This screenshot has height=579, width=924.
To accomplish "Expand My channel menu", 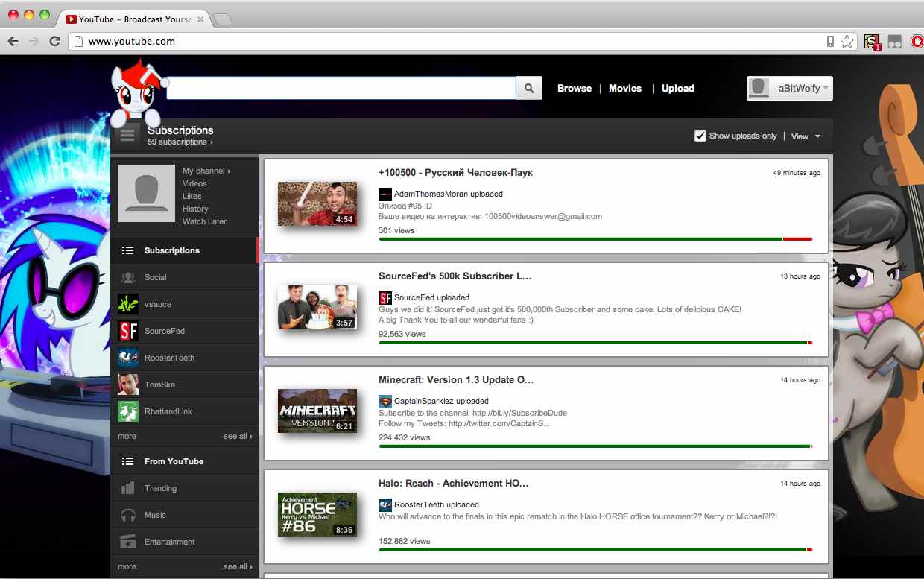I will pos(206,171).
